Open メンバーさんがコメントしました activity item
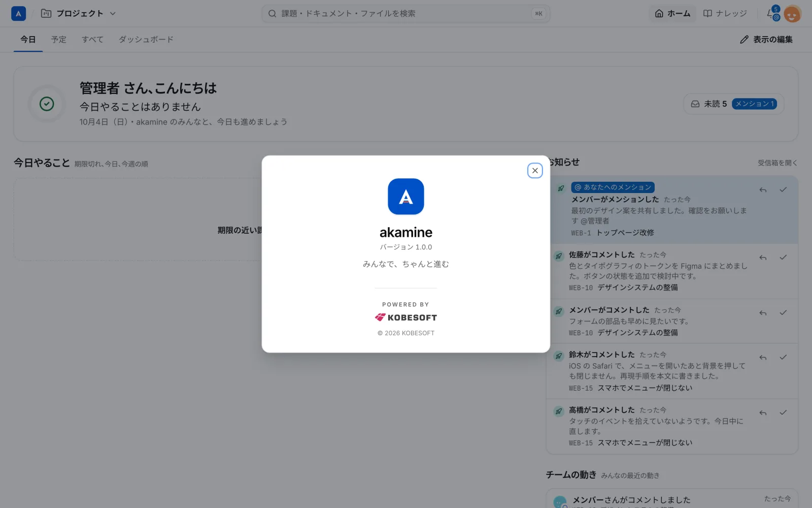Image resolution: width=812 pixels, height=508 pixels. pyautogui.click(x=671, y=499)
